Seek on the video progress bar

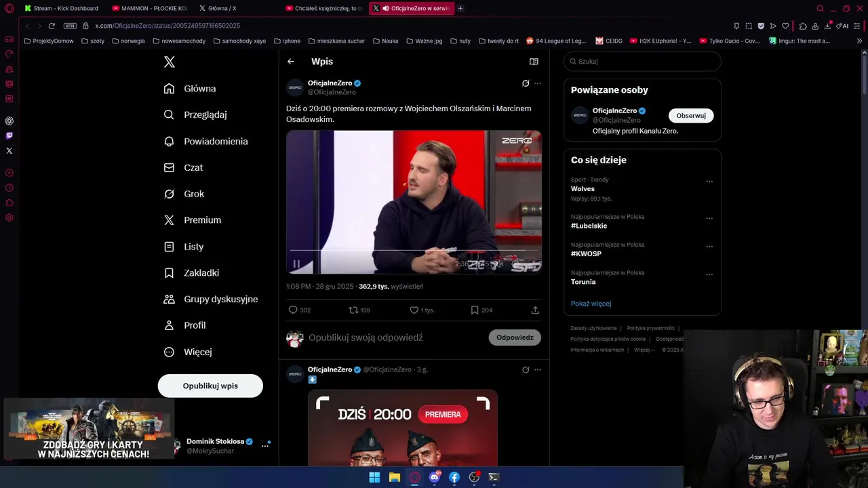414,251
